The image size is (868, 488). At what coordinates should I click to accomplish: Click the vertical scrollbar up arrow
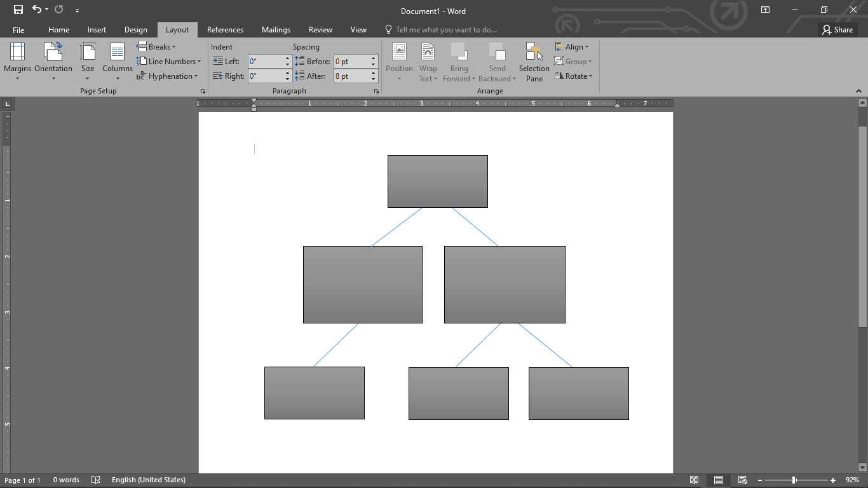click(x=862, y=102)
